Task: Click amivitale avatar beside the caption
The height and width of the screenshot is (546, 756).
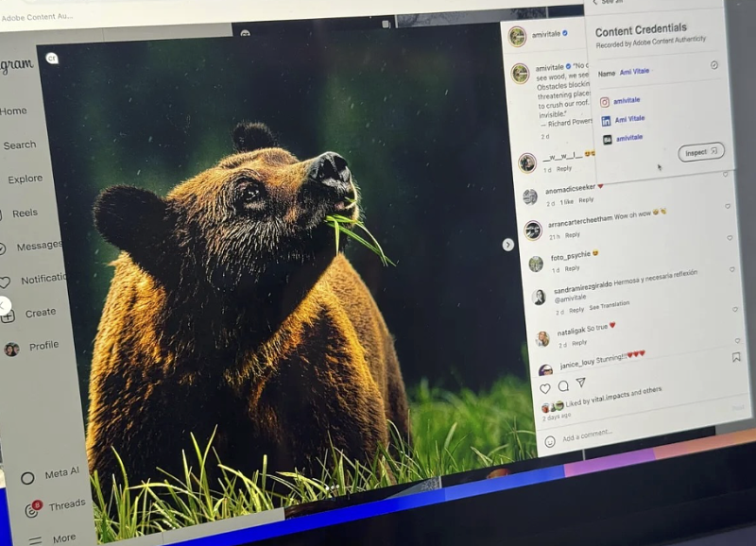Action: tap(521, 74)
